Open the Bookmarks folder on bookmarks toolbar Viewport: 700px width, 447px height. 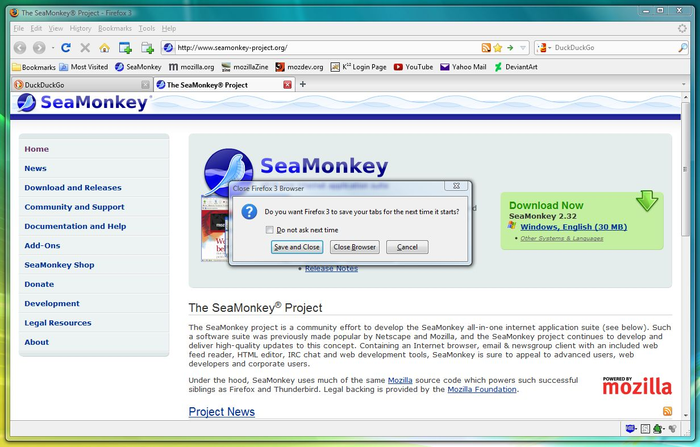tap(34, 67)
